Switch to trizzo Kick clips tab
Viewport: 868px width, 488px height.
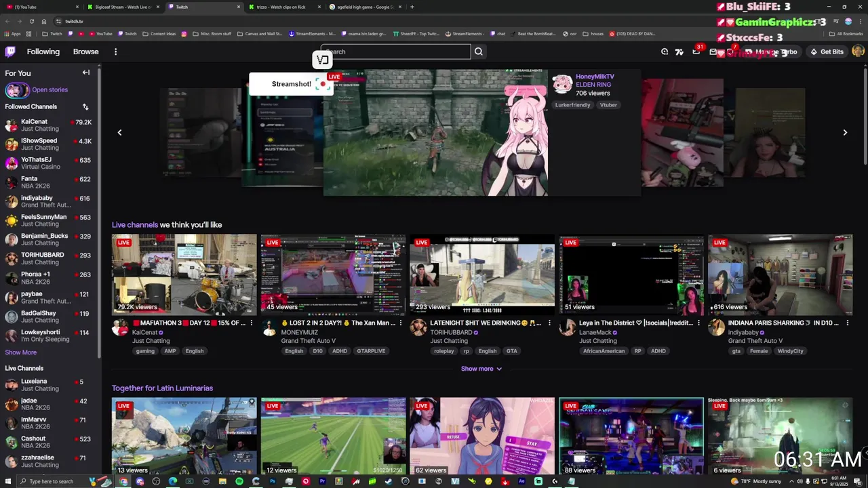pyautogui.click(x=284, y=7)
